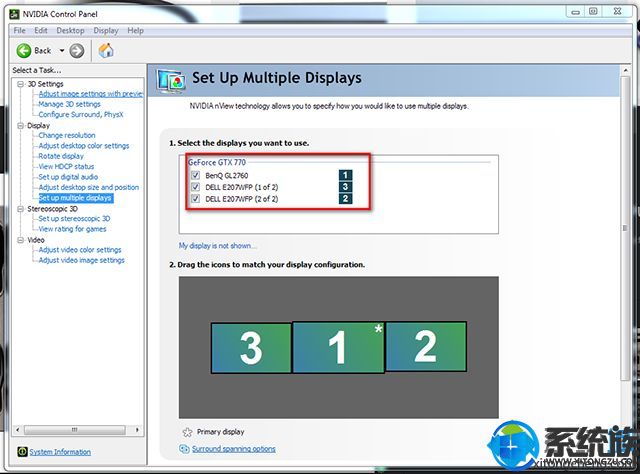The width and height of the screenshot is (640, 474).
Task: Open Set up stereoscopic 3D task
Action: click(x=74, y=218)
